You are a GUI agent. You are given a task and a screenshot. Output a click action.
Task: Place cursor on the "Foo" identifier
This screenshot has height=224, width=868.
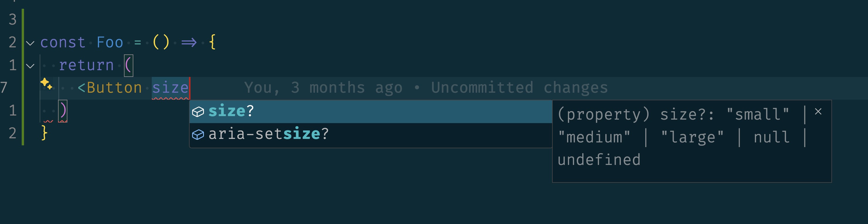(x=110, y=43)
